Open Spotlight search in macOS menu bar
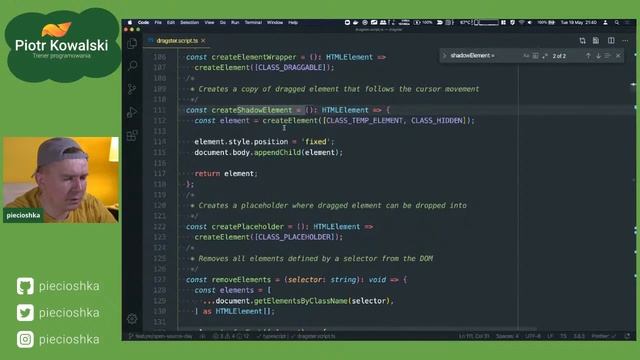Viewport: 640px width, 360px height. (617, 22)
